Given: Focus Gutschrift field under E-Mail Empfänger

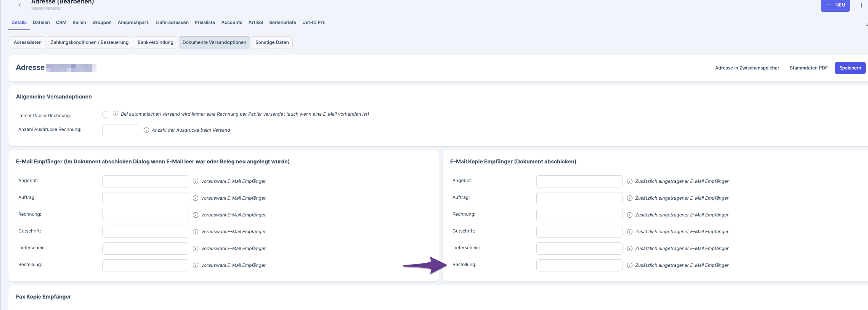Looking at the screenshot, I should pos(145,232).
